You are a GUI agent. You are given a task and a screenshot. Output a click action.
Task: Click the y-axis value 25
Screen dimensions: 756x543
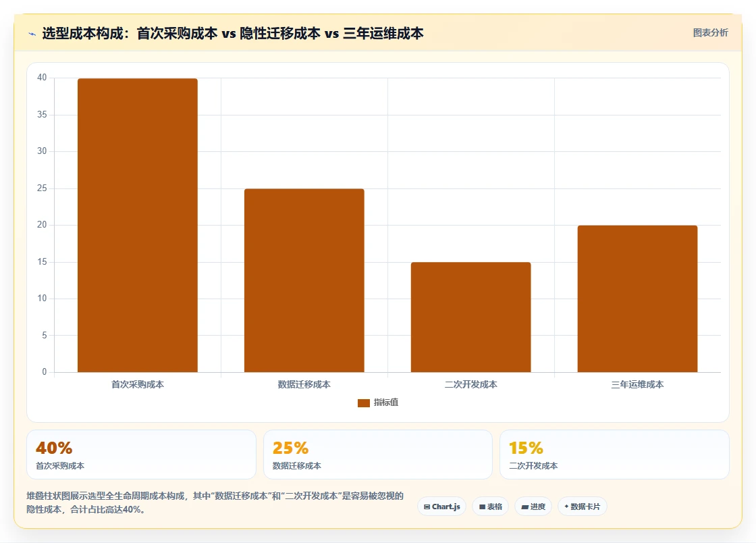[42, 188]
